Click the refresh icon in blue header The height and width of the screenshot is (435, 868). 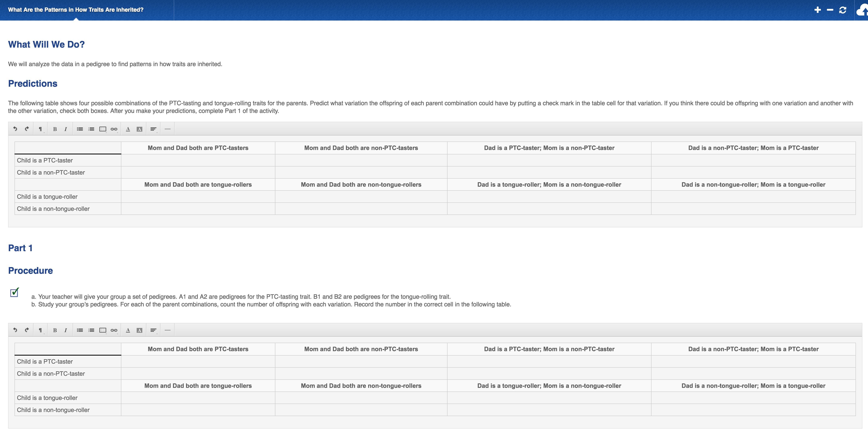coord(842,10)
